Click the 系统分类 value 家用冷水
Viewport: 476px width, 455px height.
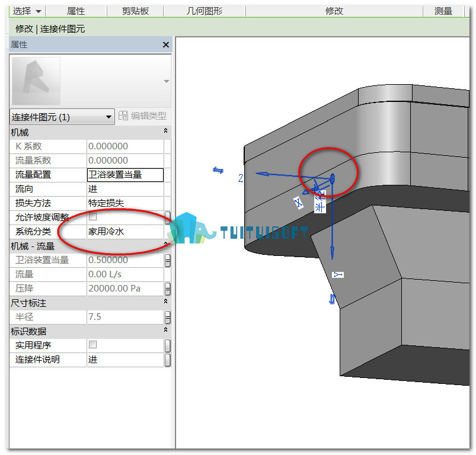[126, 232]
